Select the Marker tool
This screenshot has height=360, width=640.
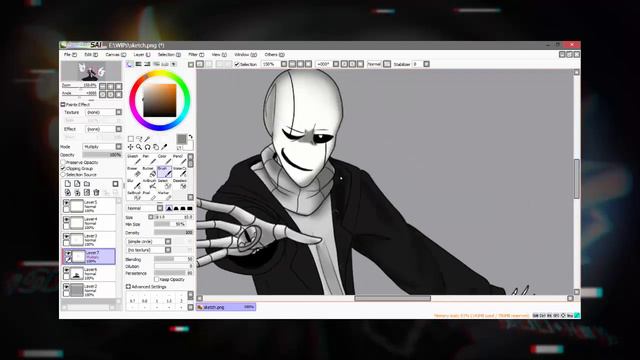pyautogui.click(x=164, y=196)
